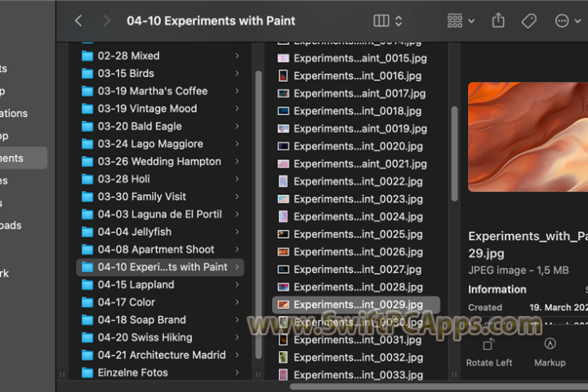
Task: Select file Experiments...aint_0015.jpg
Action: click(356, 59)
